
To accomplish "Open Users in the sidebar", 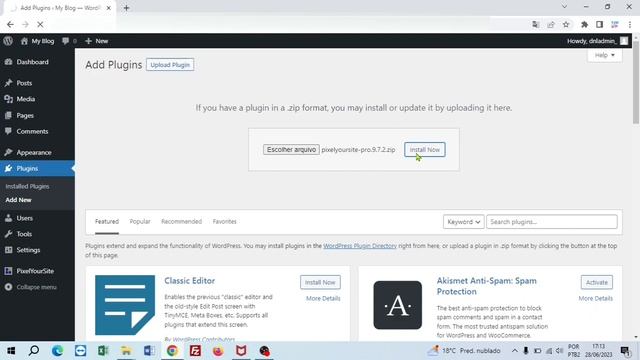I will pos(24,218).
